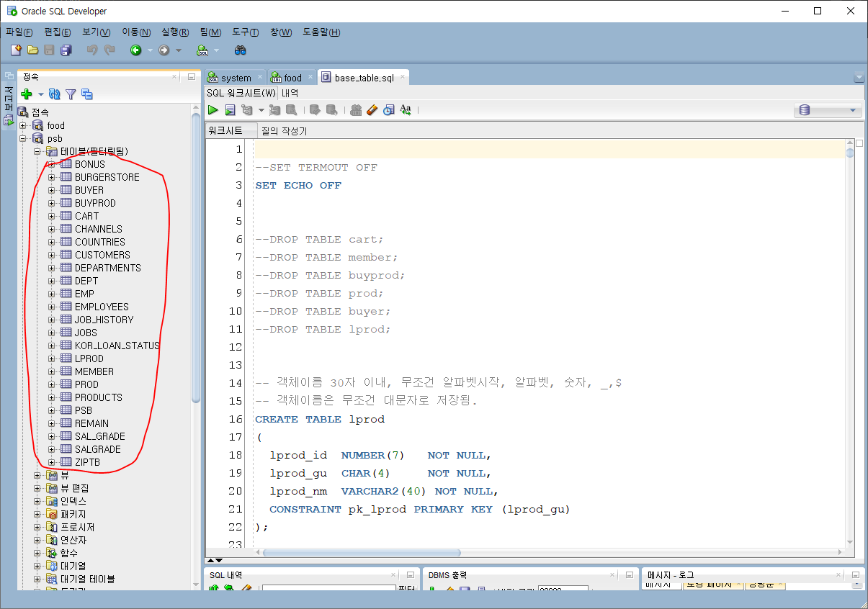Clear the worksheet with the eraser icon
The height and width of the screenshot is (609, 868).
[372, 110]
